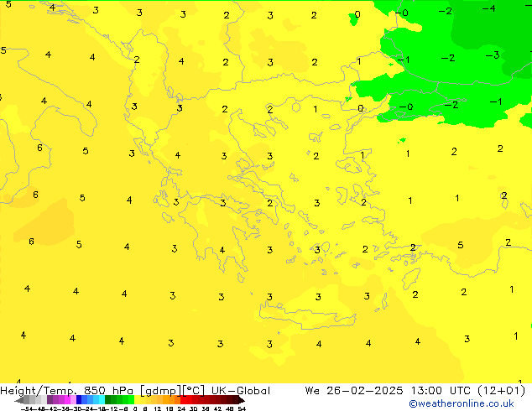The width and height of the screenshot is (532, 411).
Task: Select the grey left arrow of the color scale
Action: 19,400
